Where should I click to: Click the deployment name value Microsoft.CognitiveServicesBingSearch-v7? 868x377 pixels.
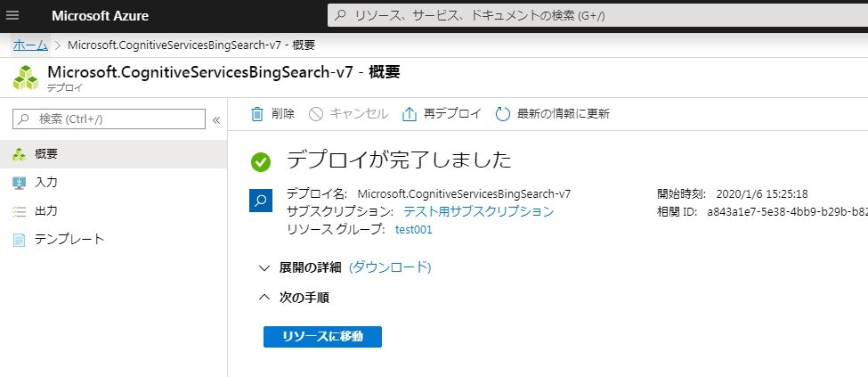464,194
